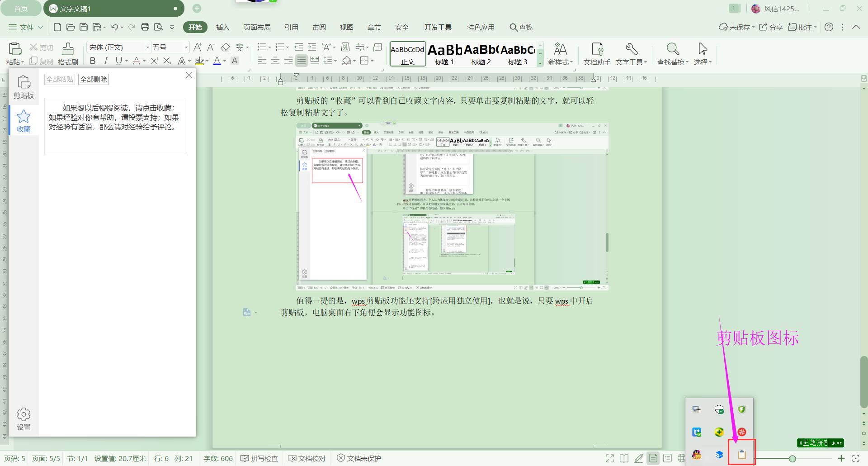Open the 文件 menu dropdown

click(26, 27)
